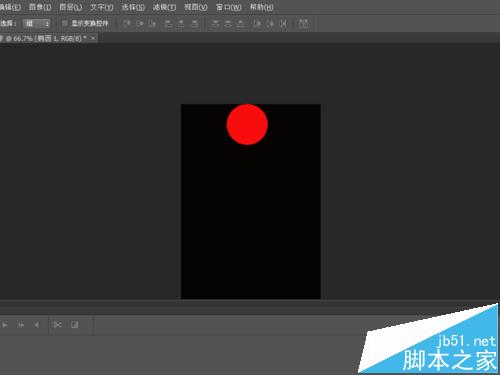Click the Align Left Edges icon
500x375 pixels.
168,23
